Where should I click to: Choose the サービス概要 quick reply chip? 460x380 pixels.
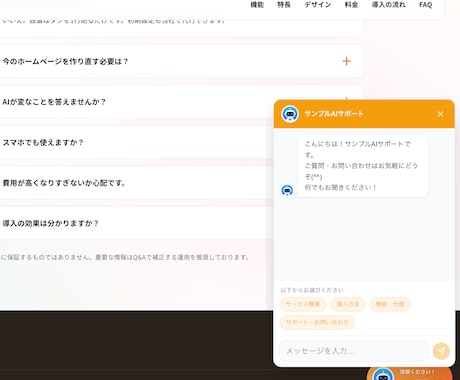303,304
